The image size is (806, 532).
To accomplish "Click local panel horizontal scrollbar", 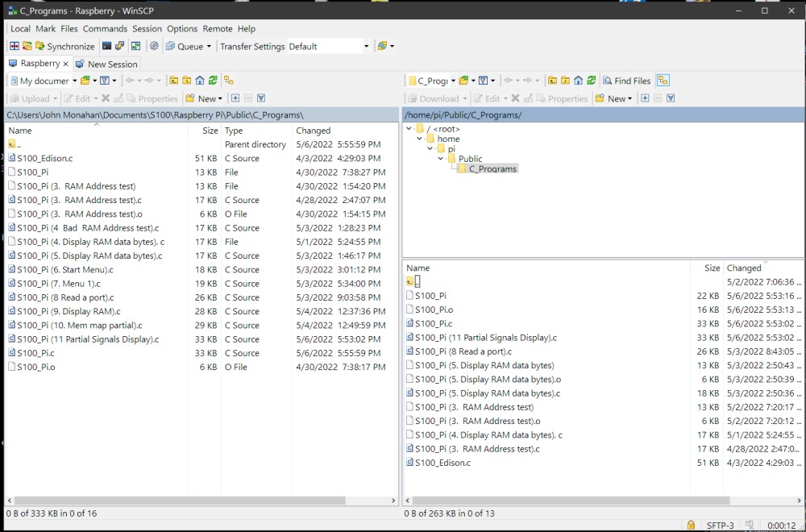I will [x=180, y=500].
